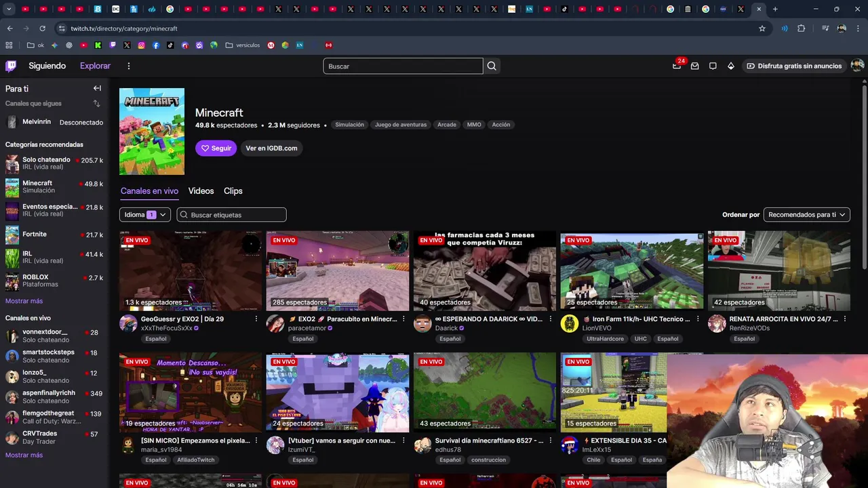Screen dimensions: 868x488
Task: Open the Recomendados para ti sort dropdown
Action: coord(806,215)
